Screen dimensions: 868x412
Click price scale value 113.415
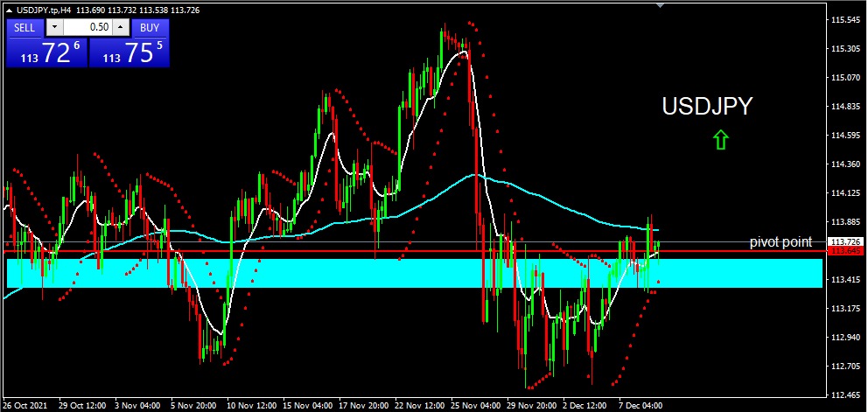845,280
